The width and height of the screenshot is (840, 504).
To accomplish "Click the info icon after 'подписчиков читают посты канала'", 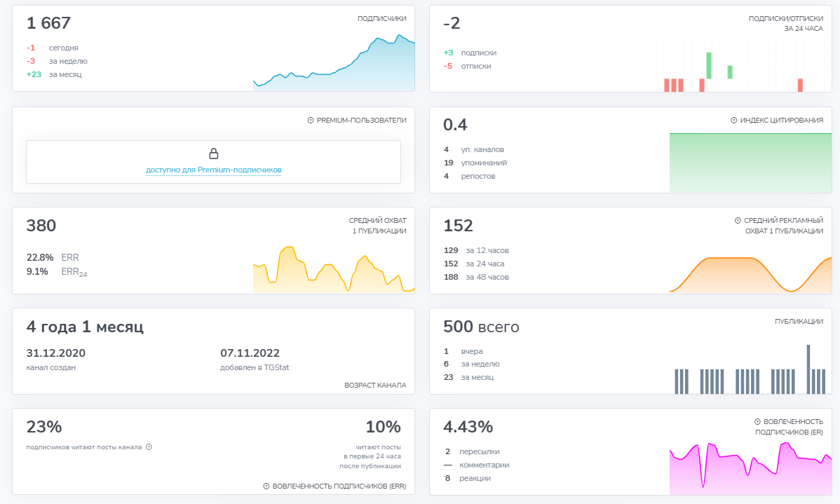I will pyautogui.click(x=149, y=447).
